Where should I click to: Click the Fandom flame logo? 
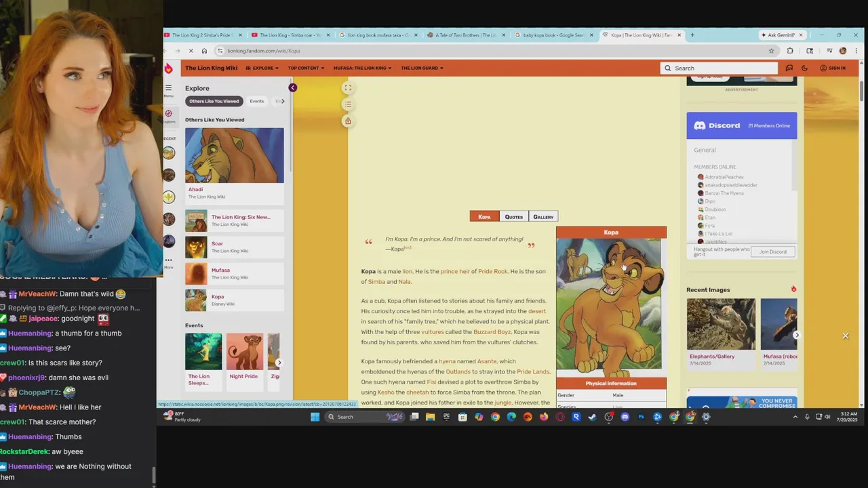169,68
